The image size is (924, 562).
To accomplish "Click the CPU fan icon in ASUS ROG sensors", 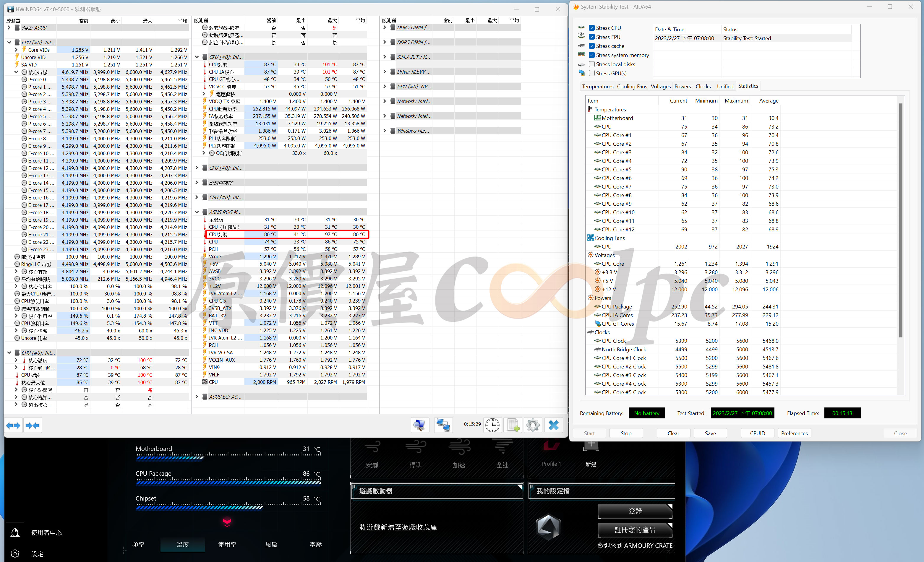I will (205, 382).
